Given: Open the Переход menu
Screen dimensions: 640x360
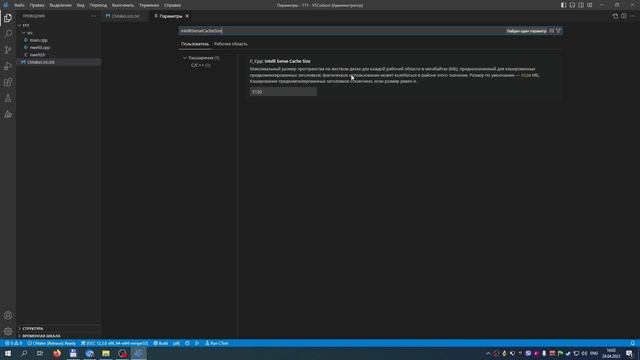Looking at the screenshot, I should (98, 5).
